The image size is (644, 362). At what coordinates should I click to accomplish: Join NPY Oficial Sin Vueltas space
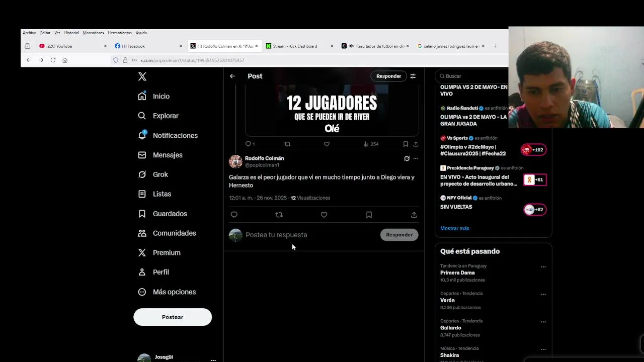pyautogui.click(x=535, y=210)
